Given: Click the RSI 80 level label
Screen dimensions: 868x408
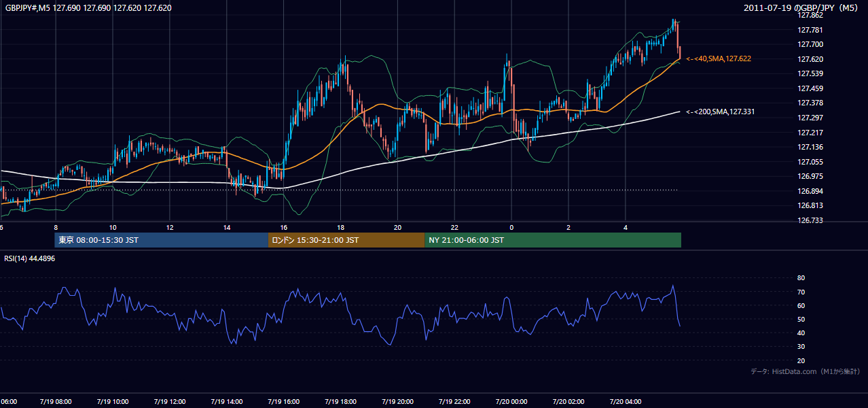Looking at the screenshot, I should coord(801,278).
